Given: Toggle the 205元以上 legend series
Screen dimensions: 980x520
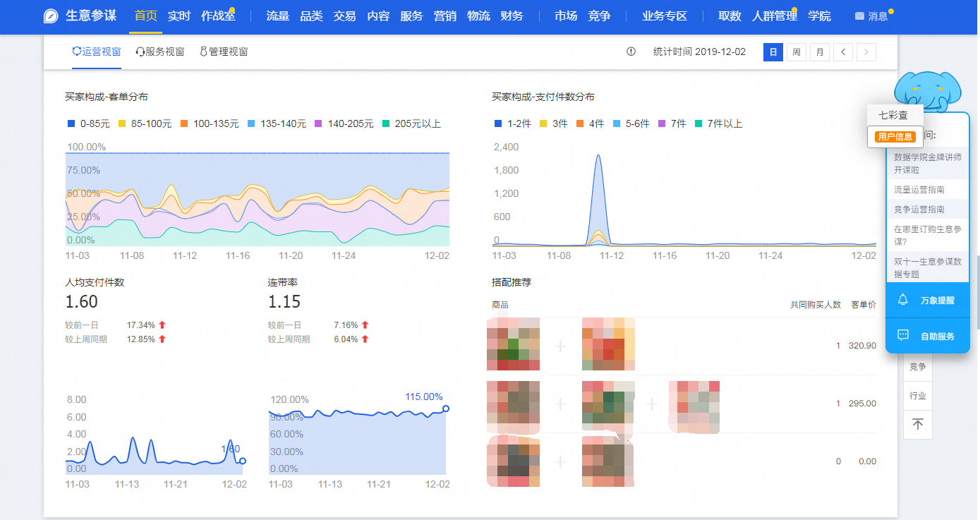Looking at the screenshot, I should tap(411, 123).
